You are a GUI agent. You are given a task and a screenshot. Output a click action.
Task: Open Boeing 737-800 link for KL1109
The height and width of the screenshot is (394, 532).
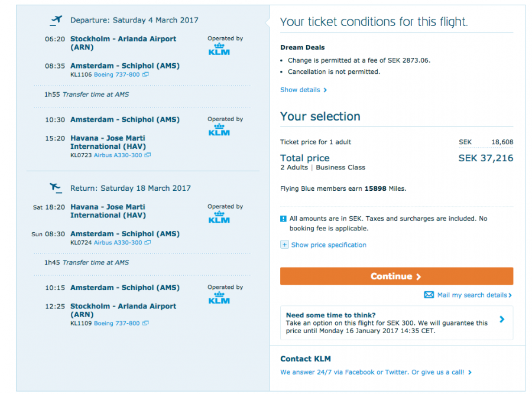pyautogui.click(x=116, y=324)
